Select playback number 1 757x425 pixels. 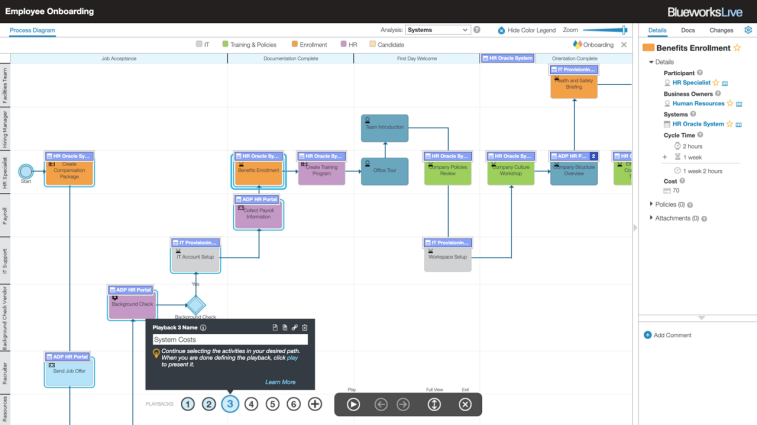click(188, 404)
